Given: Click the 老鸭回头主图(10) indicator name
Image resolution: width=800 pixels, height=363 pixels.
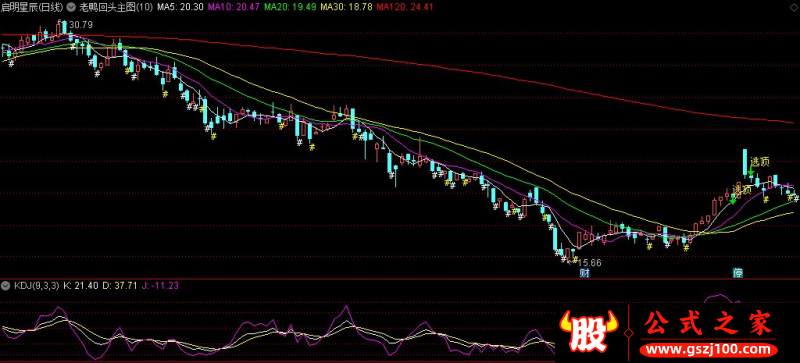Looking at the screenshot, I should pyautogui.click(x=115, y=8).
